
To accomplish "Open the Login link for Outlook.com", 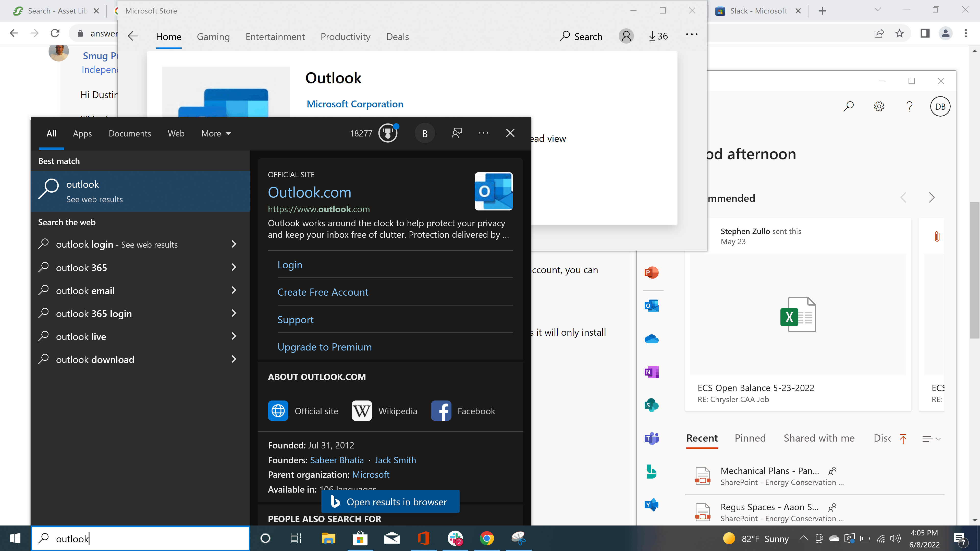I will (x=290, y=265).
